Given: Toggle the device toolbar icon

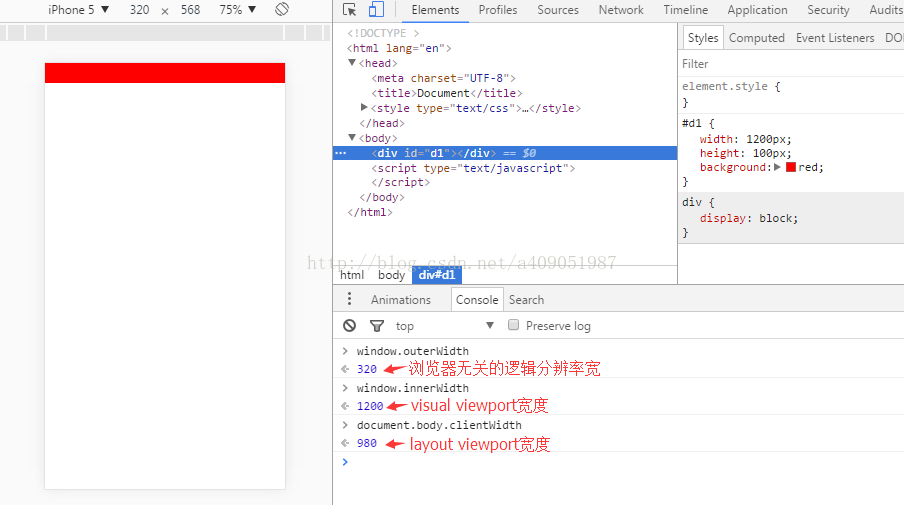Looking at the screenshot, I should click(376, 9).
